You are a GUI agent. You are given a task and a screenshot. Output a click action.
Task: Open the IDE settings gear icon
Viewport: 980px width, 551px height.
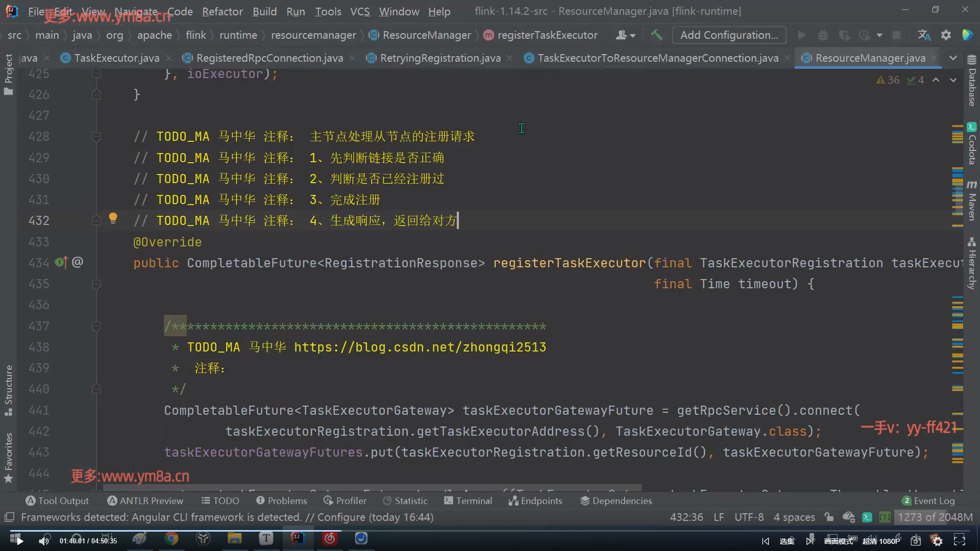pos(946,35)
